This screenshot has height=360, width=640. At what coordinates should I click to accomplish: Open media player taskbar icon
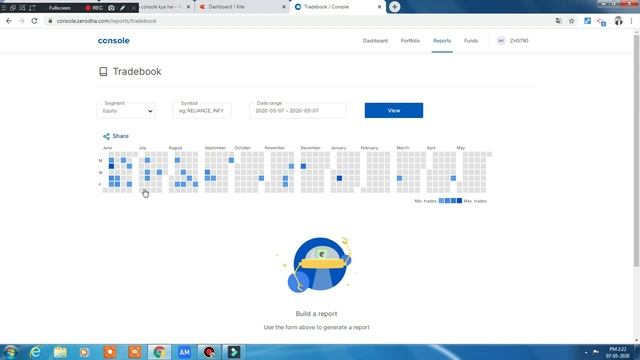84,352
